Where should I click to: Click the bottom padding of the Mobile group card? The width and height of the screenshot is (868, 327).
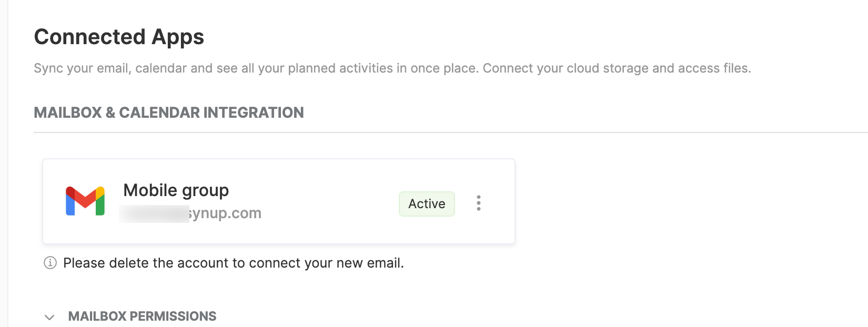point(279,234)
